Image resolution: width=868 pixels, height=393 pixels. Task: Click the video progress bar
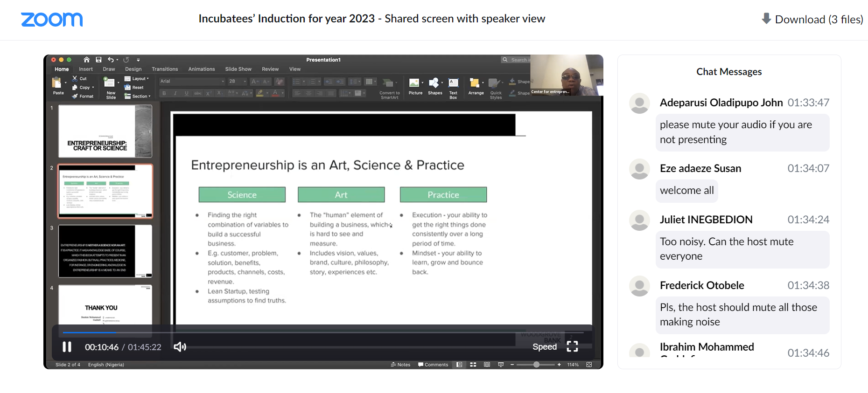point(323,332)
